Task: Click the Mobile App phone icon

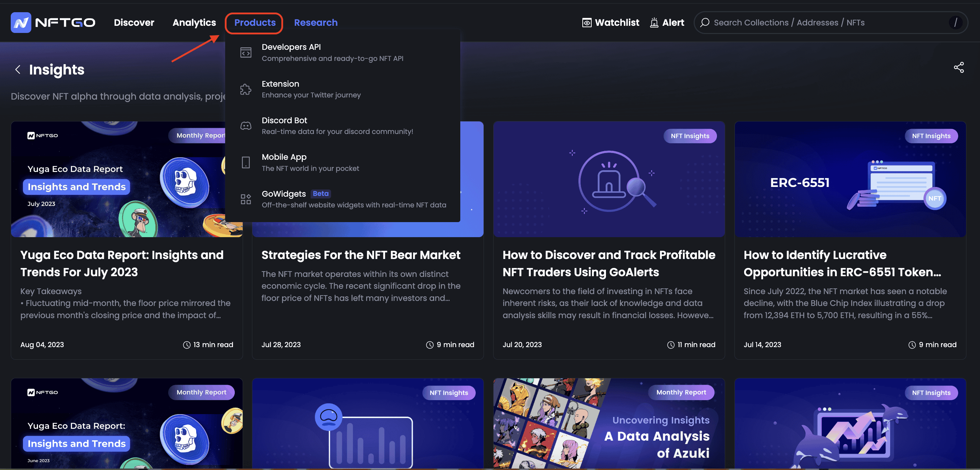Action: [x=246, y=162]
